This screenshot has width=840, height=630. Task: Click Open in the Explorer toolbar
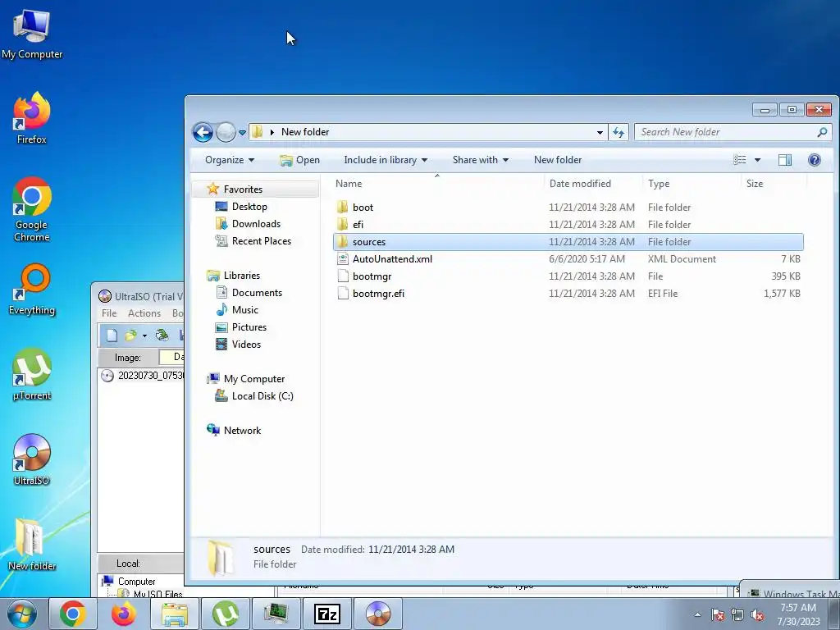coord(300,160)
